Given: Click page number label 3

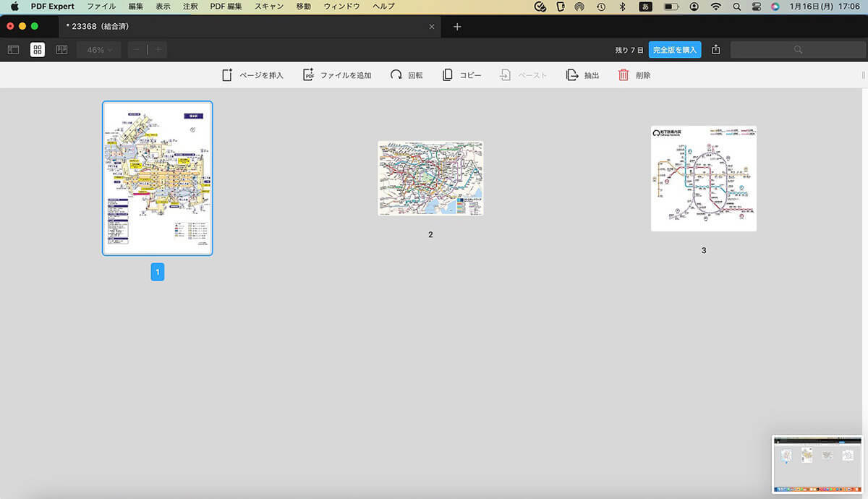Looking at the screenshot, I should coord(704,251).
